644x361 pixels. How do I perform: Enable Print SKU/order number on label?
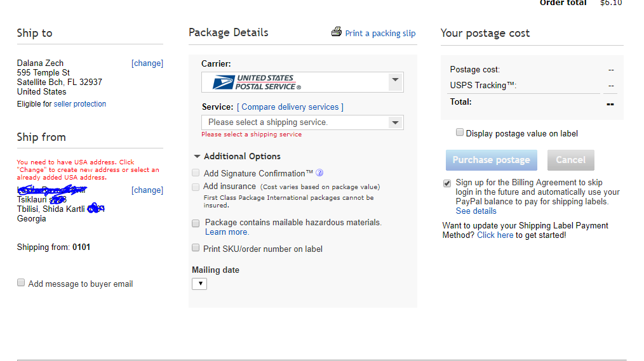(196, 248)
